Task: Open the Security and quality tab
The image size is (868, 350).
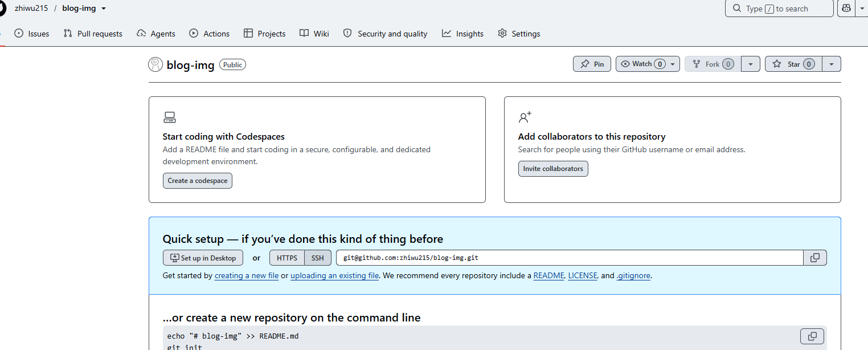Action: (x=385, y=34)
